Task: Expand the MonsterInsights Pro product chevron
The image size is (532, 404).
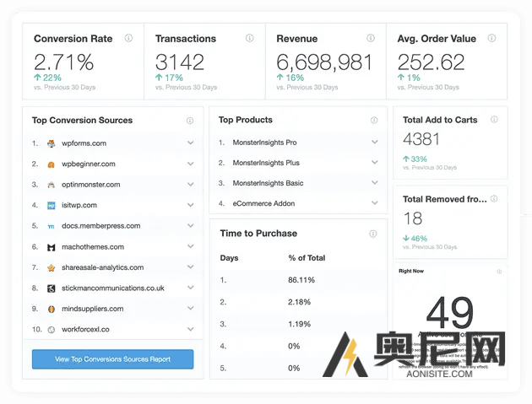Action: pyautogui.click(x=375, y=142)
